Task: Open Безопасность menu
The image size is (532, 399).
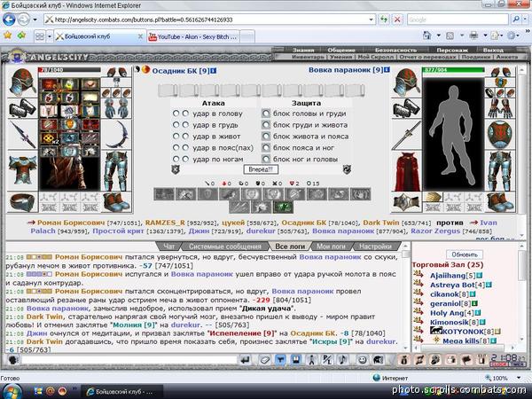Action: point(395,50)
